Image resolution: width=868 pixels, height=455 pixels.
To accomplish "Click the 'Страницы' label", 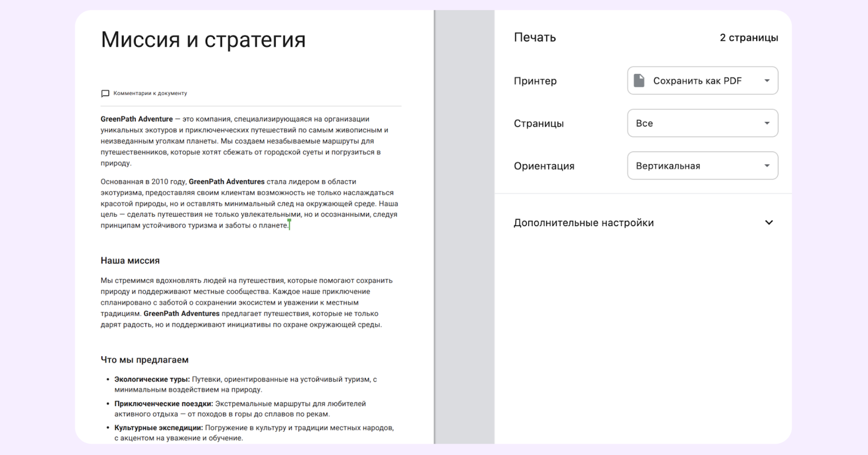I will tap(539, 124).
